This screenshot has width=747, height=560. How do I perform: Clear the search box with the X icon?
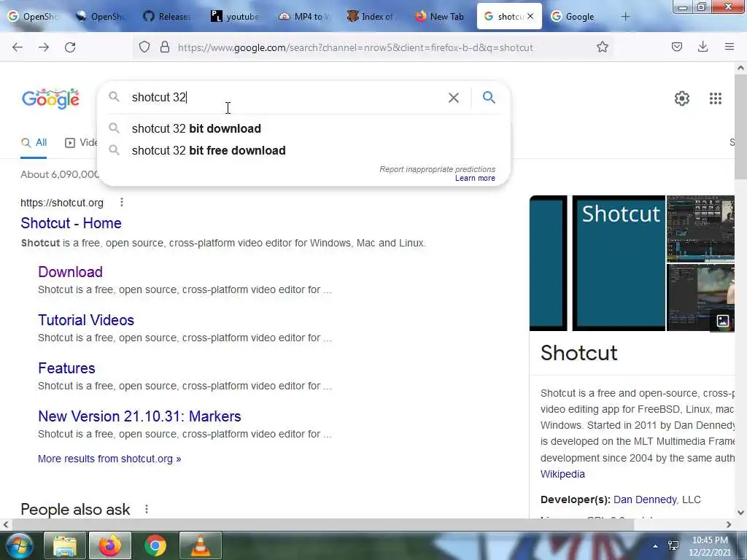click(x=454, y=98)
